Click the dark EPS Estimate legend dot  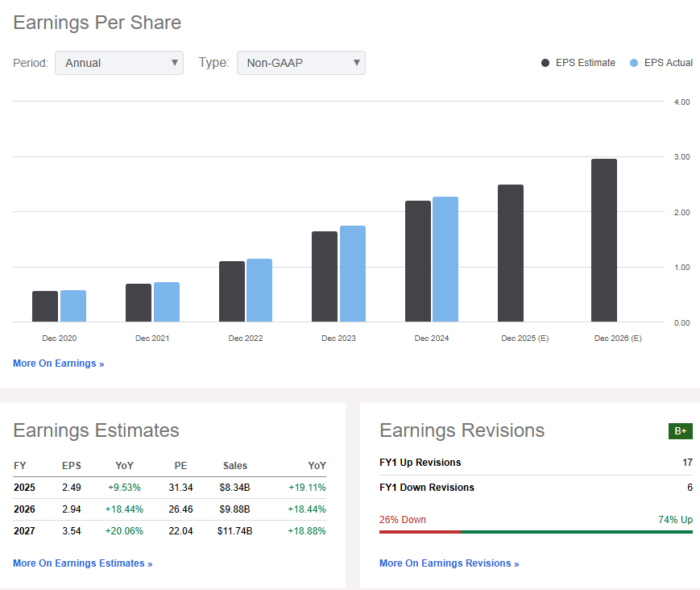tap(545, 62)
